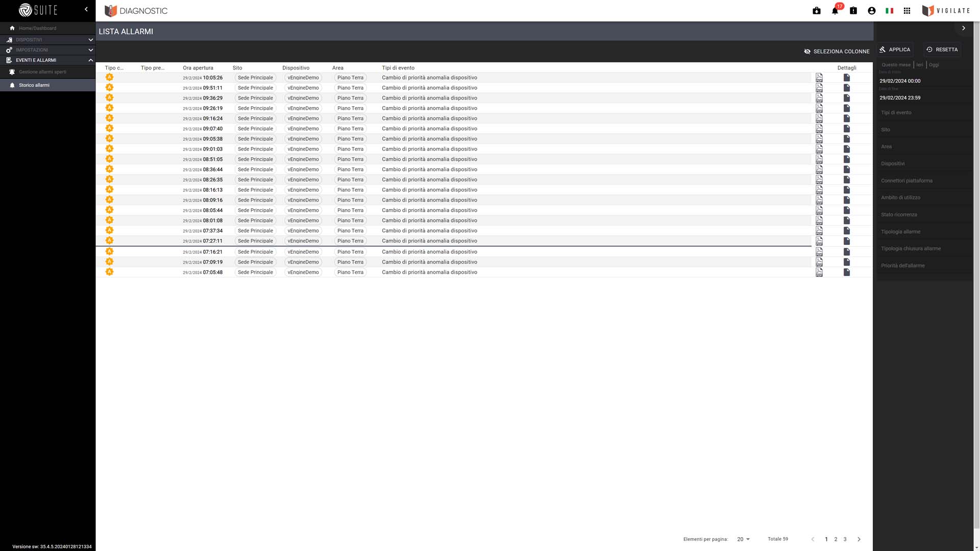Viewport: 980px width, 551px height.
Task: Open details for the 09:01:03 alarm
Action: [x=847, y=149]
